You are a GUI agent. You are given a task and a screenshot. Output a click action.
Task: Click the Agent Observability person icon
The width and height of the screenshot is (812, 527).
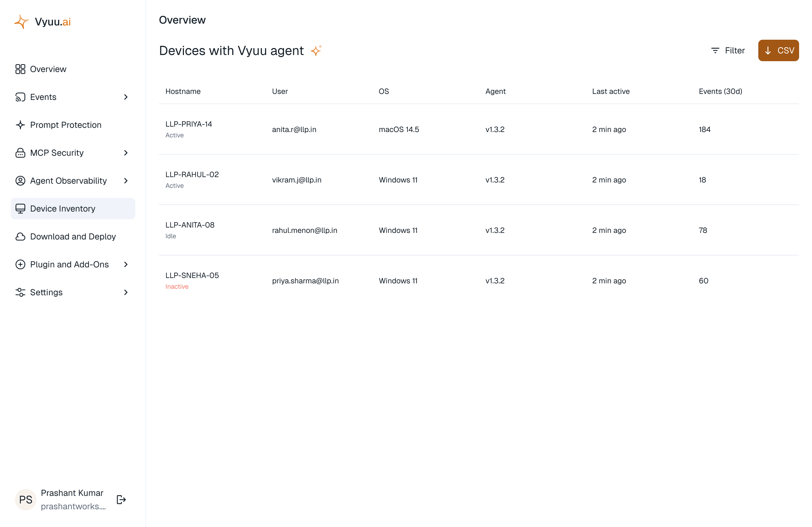pos(20,181)
